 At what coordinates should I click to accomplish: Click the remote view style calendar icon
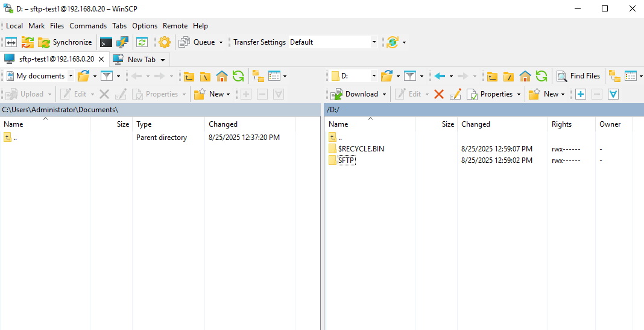click(x=631, y=76)
